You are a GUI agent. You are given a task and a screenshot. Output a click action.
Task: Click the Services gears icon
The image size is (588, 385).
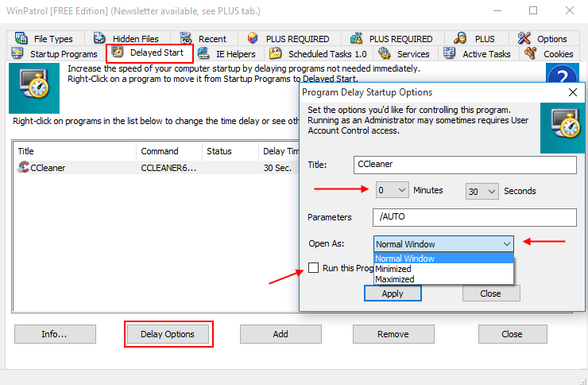(385, 53)
